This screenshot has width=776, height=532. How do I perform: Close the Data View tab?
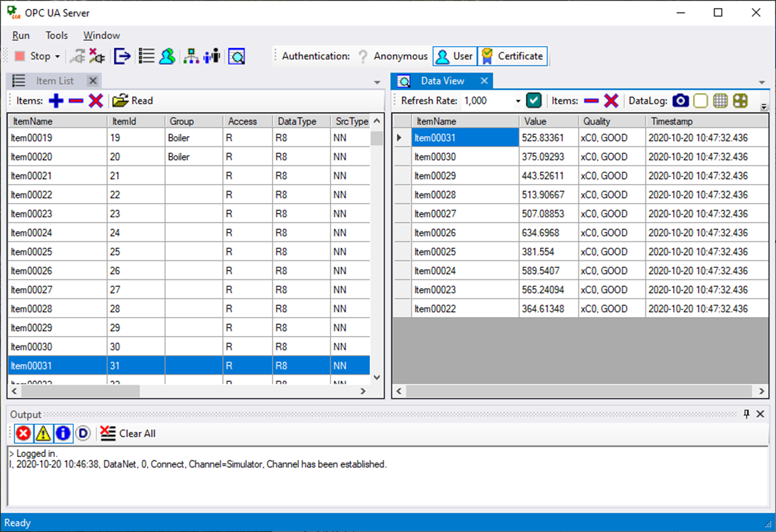click(484, 81)
